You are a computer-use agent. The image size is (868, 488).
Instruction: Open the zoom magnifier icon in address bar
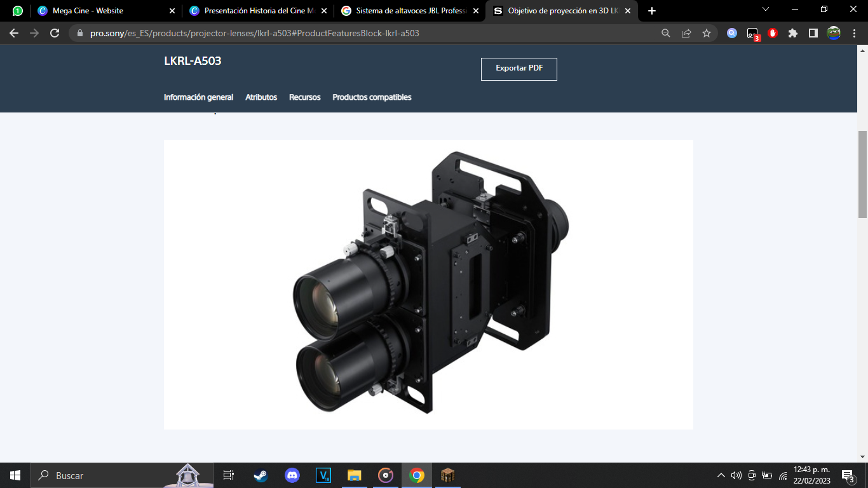pyautogui.click(x=666, y=33)
